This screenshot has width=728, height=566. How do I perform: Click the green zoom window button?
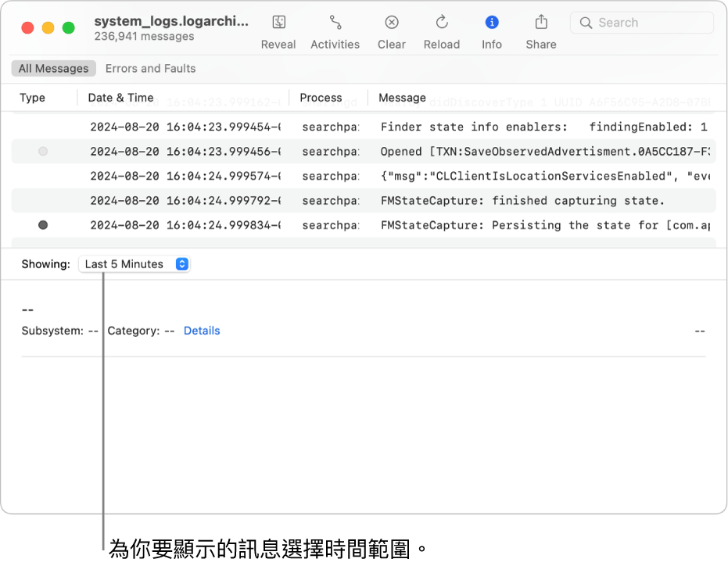point(69,28)
